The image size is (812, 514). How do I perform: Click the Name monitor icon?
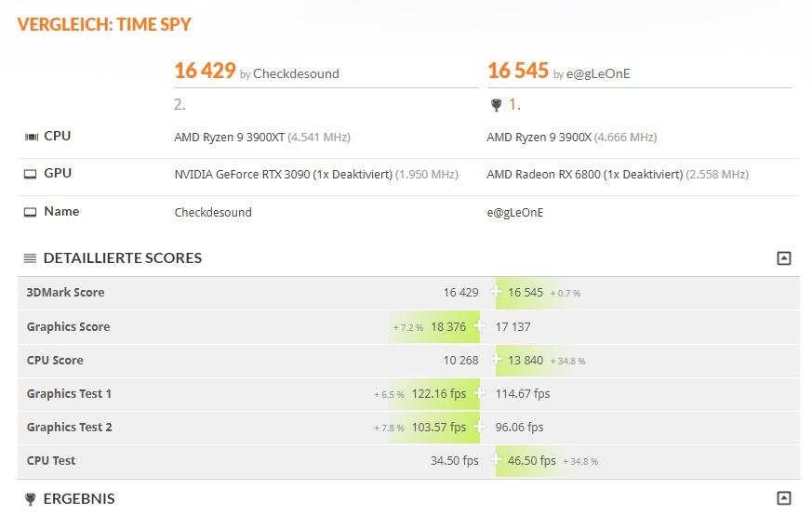tap(31, 212)
